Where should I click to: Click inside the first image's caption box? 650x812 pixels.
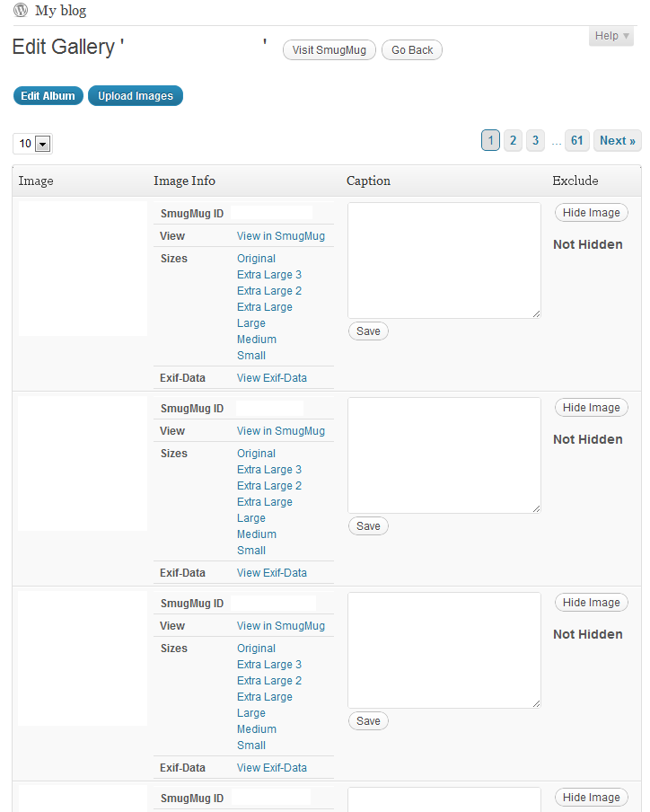click(x=444, y=260)
